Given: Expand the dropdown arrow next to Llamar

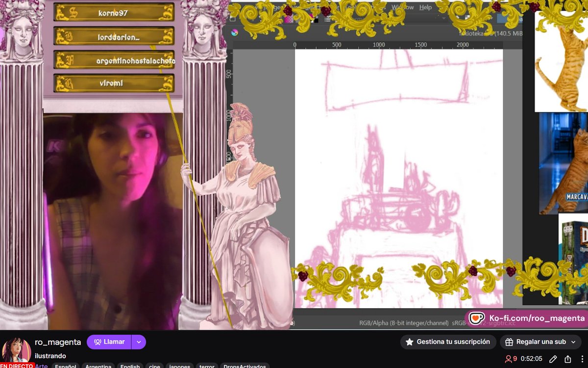Looking at the screenshot, I should click(x=139, y=342).
